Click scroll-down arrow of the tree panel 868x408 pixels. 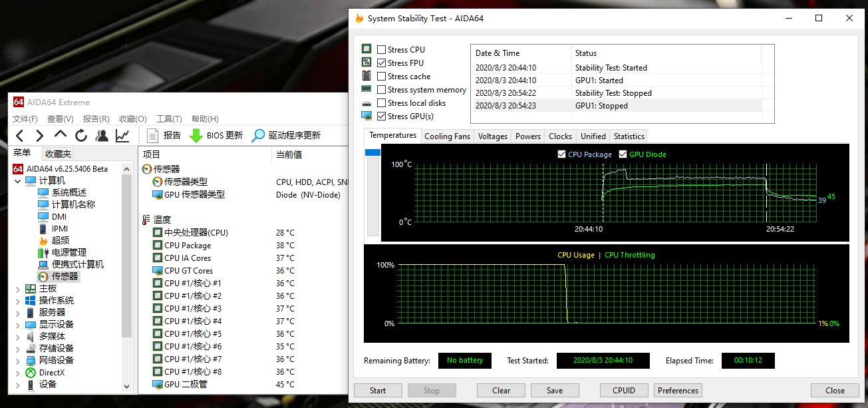[127, 385]
